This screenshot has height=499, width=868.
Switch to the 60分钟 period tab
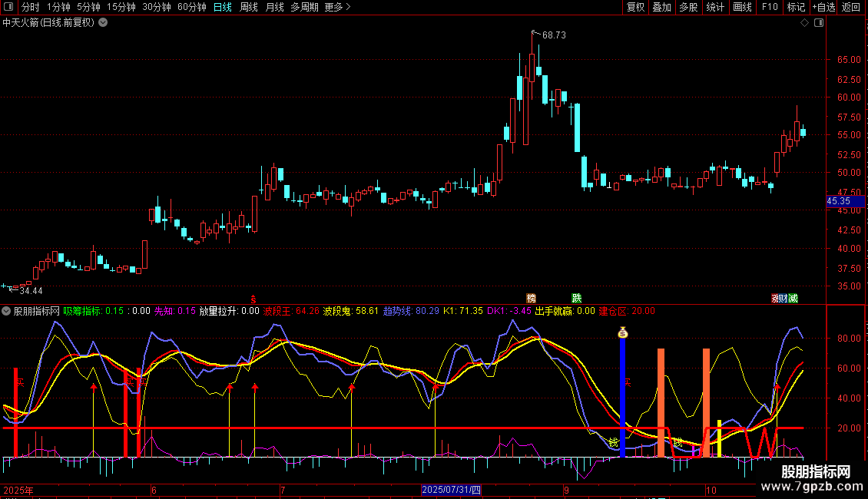click(191, 7)
